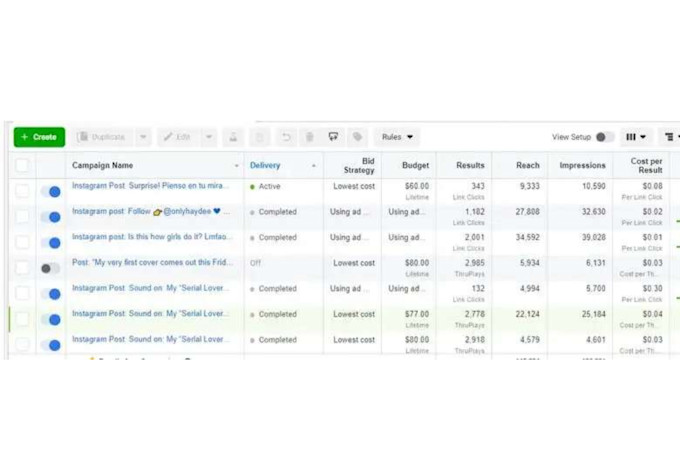Expand the Edit options arrow

pyautogui.click(x=209, y=137)
